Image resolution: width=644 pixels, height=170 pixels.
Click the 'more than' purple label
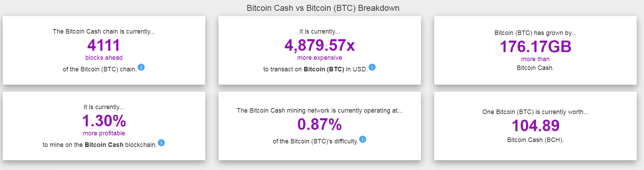click(x=535, y=59)
